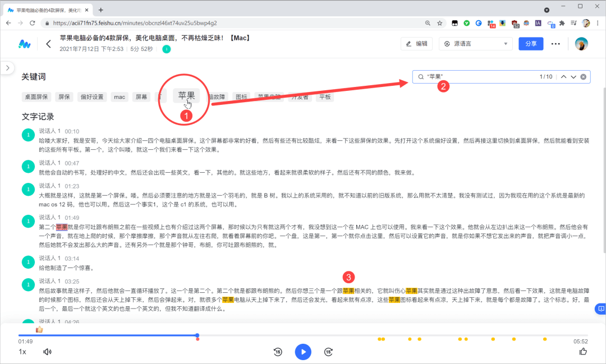Click the 00:47 transcript timestamp

coord(72,163)
